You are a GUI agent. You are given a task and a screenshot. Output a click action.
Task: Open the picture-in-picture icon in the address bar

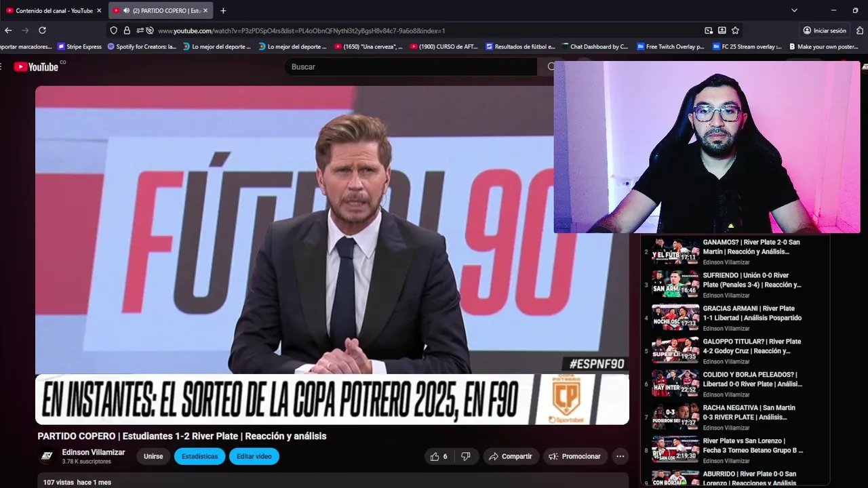coord(709,30)
